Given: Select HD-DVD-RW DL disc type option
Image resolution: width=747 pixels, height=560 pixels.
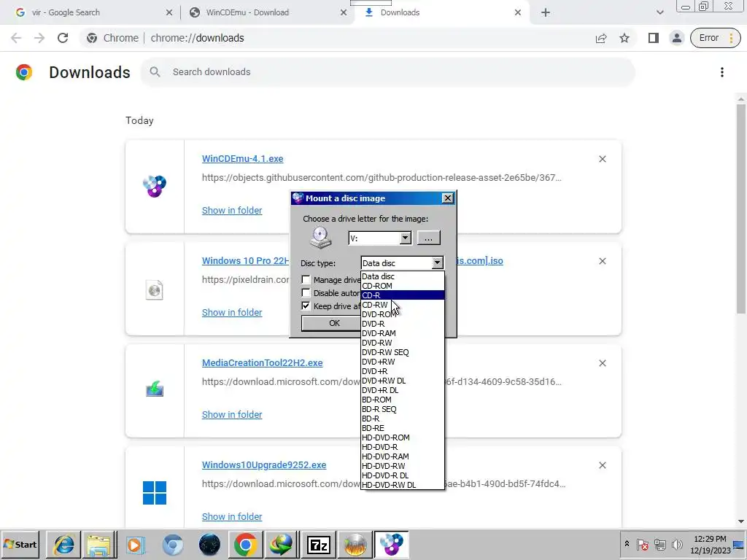Looking at the screenshot, I should (403, 485).
